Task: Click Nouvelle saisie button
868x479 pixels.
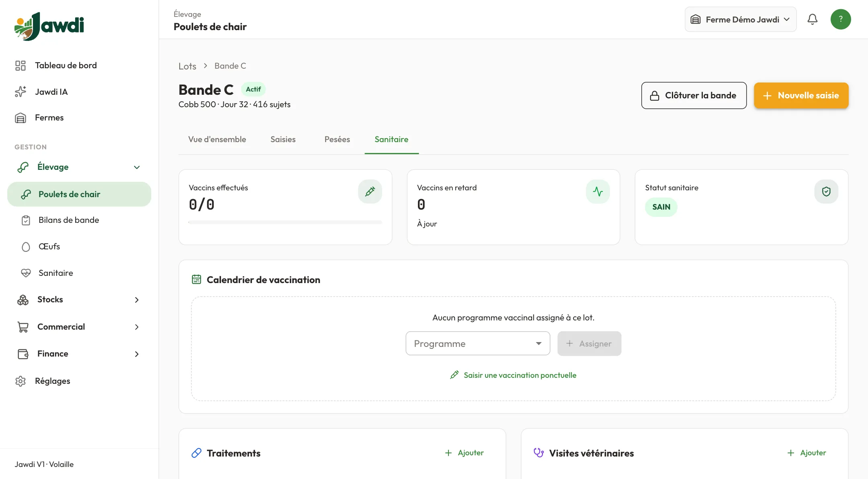Action: [x=801, y=96]
